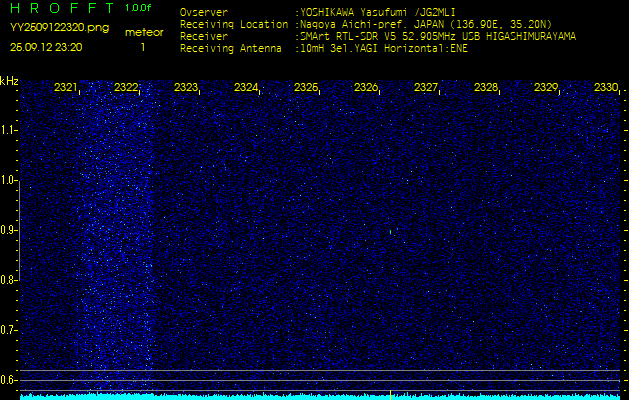Select the 2322 time tick label

click(x=126, y=88)
